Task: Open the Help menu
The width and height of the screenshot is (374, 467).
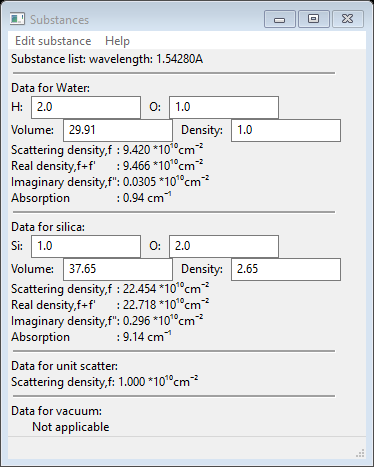Action: [117, 41]
